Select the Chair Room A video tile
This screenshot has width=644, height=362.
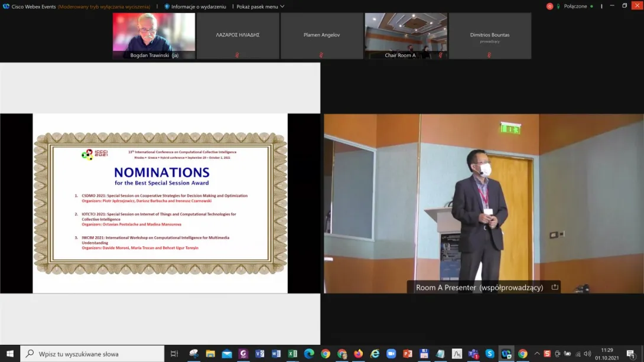405,35
